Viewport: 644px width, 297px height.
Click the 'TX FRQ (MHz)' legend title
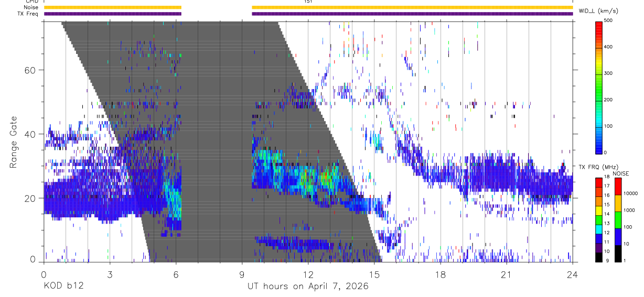pos(597,167)
